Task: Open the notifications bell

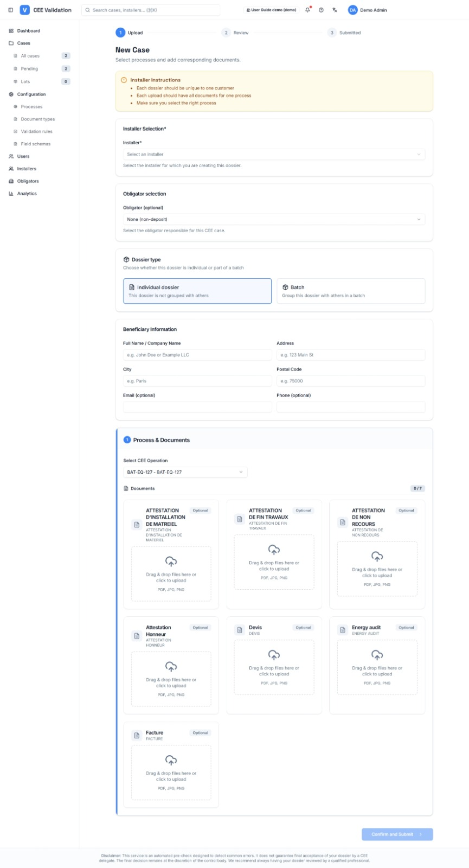Action: coord(308,10)
